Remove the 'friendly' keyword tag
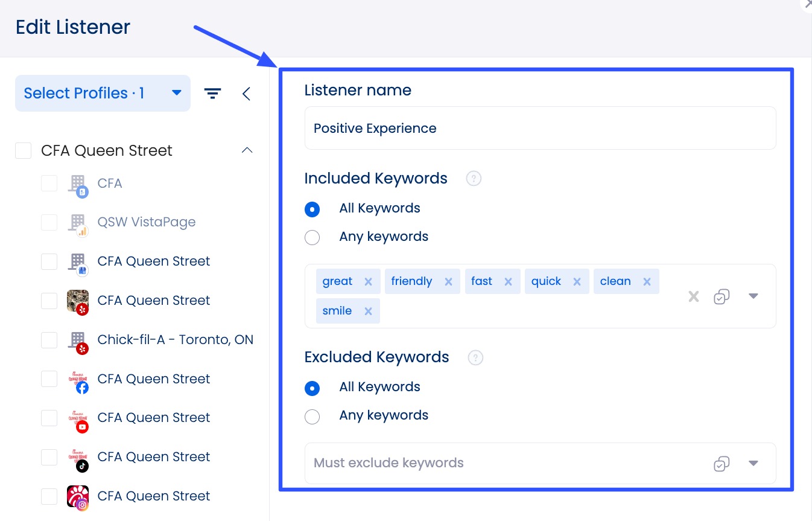 pos(448,282)
